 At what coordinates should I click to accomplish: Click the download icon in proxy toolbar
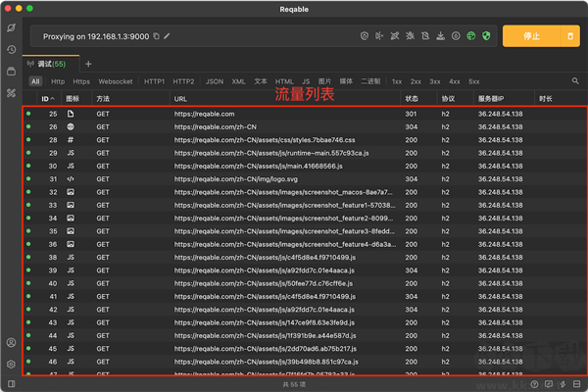[440, 36]
